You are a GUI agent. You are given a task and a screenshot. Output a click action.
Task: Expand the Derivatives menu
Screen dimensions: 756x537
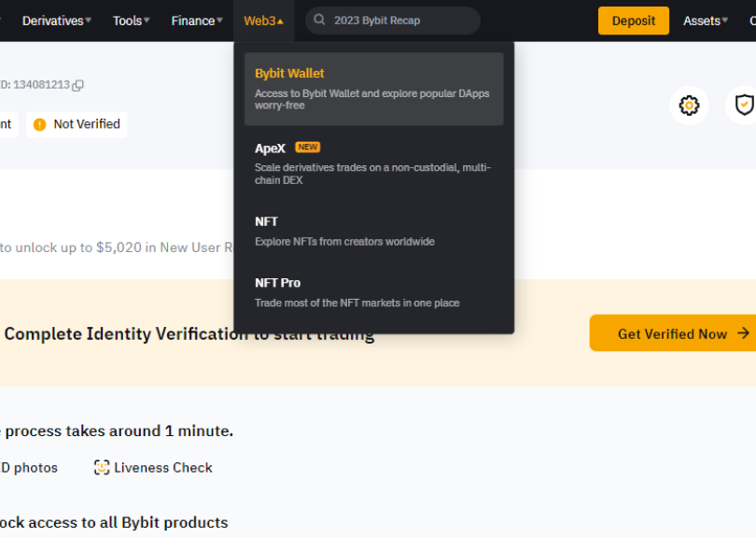(56, 21)
